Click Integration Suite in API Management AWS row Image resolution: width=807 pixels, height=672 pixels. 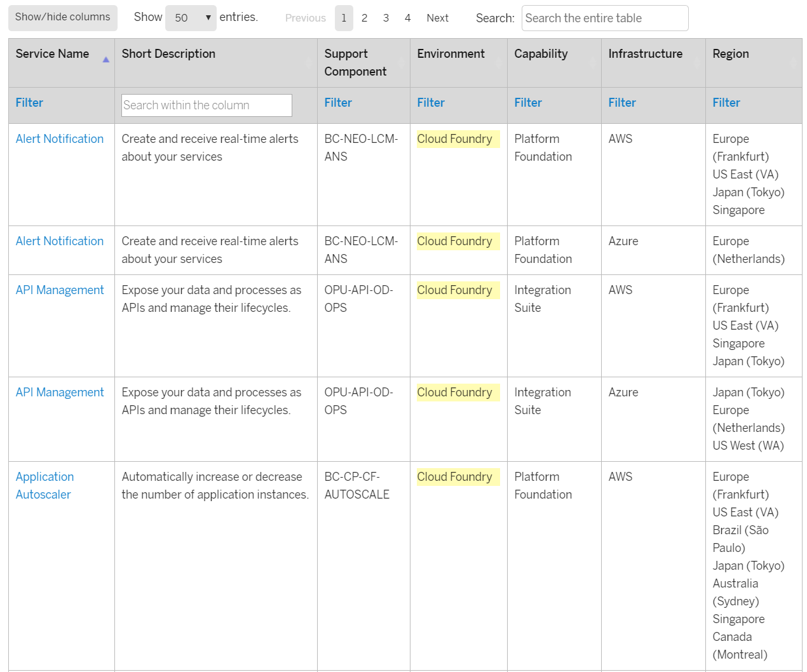click(543, 299)
